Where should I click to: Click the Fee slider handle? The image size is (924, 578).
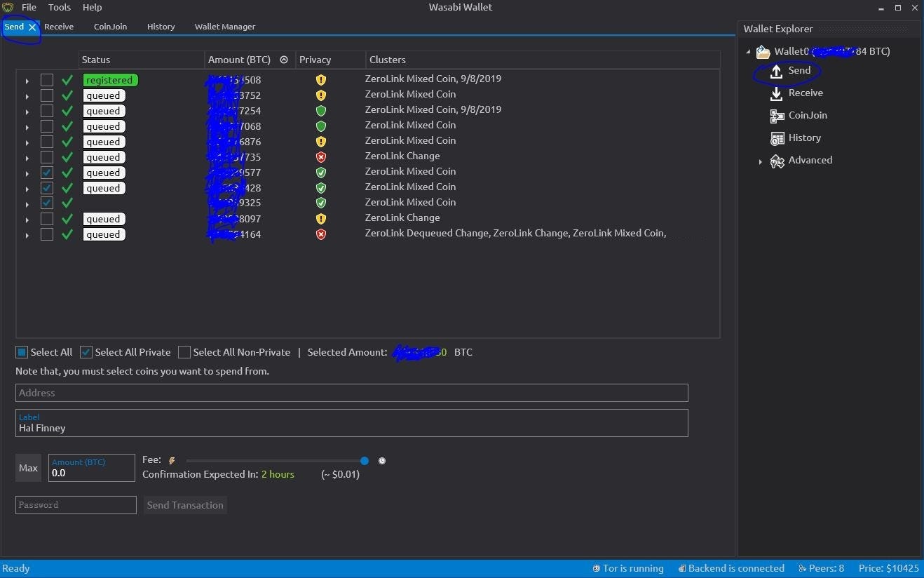[x=365, y=461]
